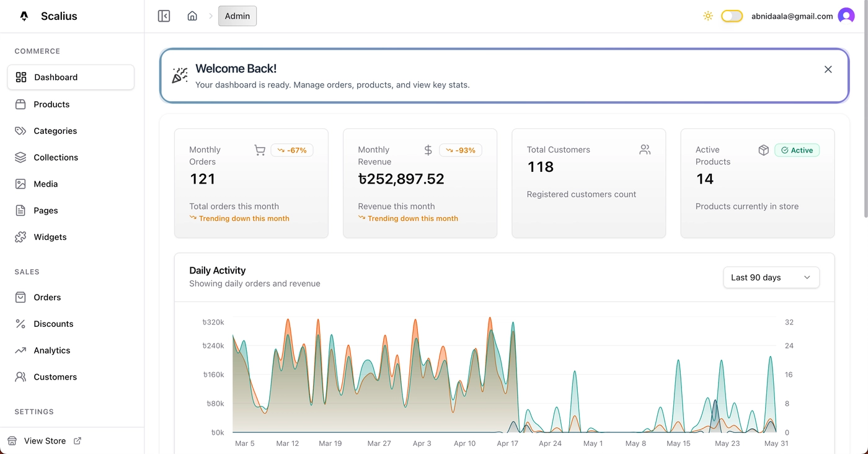Expand the breadcrumb chevron next to home

click(x=210, y=16)
